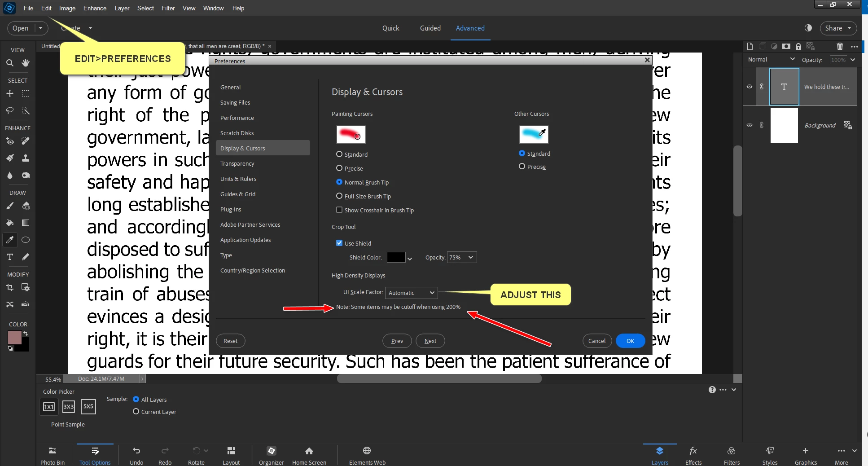Select the Eraser tool
868x466 pixels.
26,206
